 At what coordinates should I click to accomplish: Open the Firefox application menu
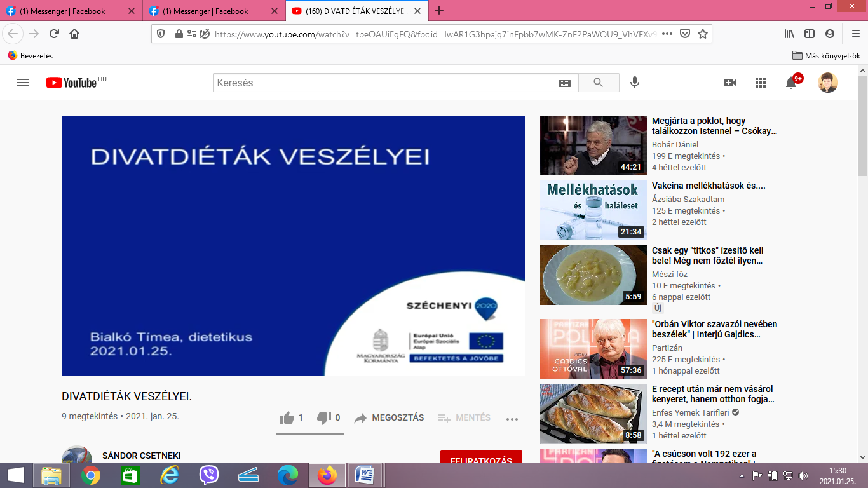coord(856,34)
